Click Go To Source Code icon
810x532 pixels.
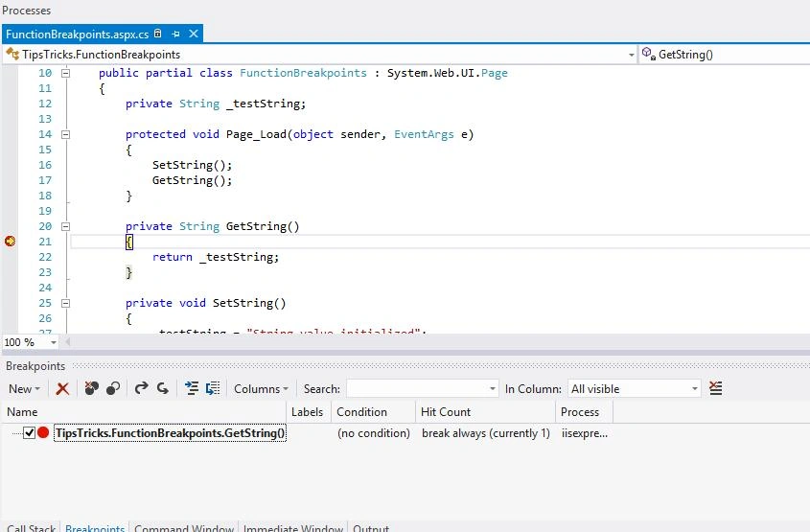coord(192,388)
